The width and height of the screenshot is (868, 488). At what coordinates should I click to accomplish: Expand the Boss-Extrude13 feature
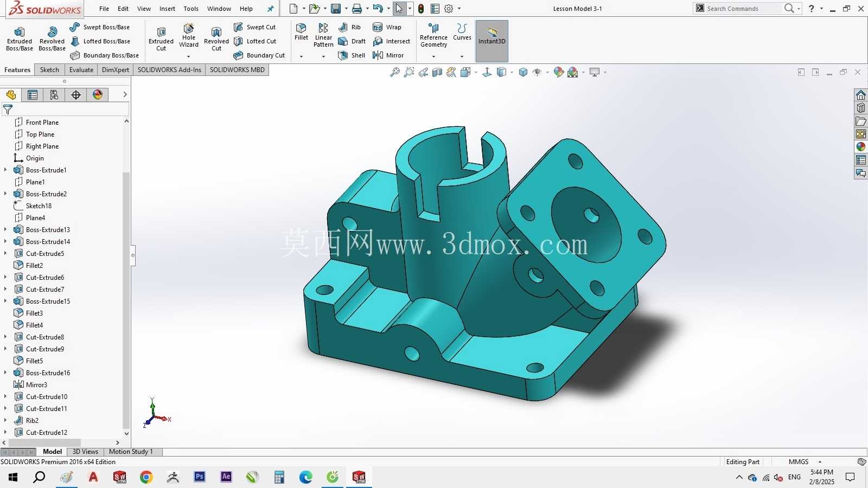pos(5,229)
